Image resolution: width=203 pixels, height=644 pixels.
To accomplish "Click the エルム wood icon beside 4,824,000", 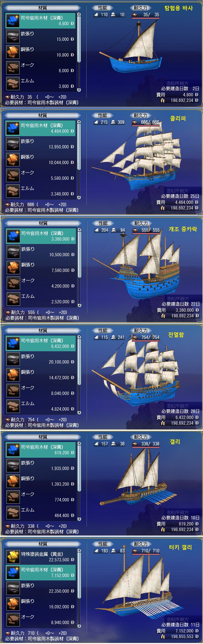I will [13, 406].
